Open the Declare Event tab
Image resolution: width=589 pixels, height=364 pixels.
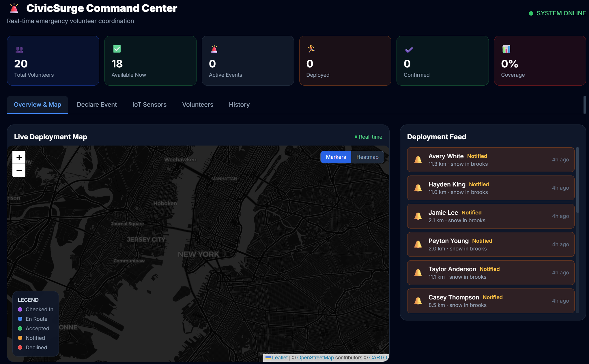click(97, 105)
